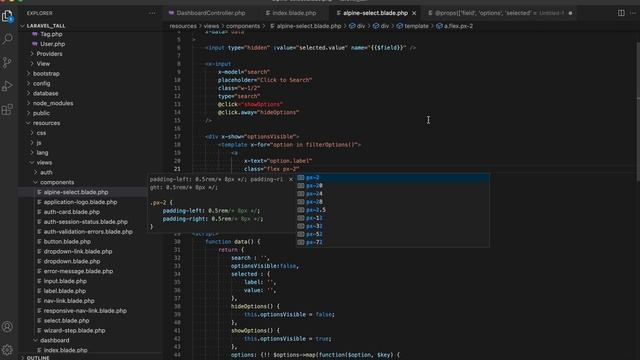The width and height of the screenshot is (640, 360).
Task: Expand the bootstrap folder
Action: click(x=46, y=73)
